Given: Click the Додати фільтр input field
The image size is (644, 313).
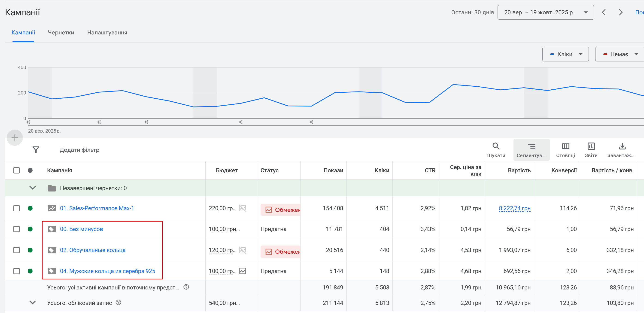Looking at the screenshot, I should [x=79, y=150].
